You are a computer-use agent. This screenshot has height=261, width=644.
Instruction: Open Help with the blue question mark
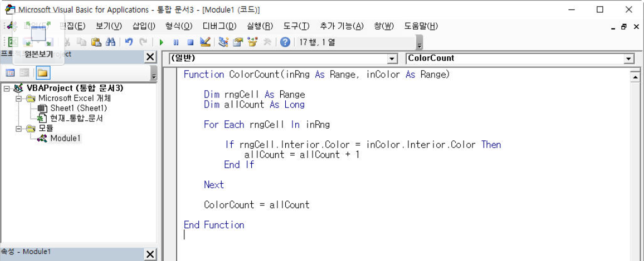[x=285, y=42]
